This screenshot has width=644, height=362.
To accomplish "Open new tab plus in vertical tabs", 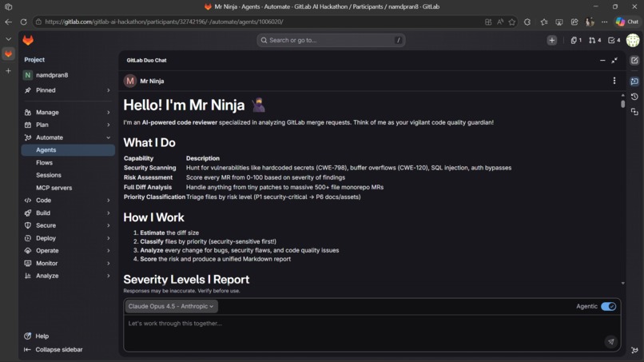I will 8,70.
